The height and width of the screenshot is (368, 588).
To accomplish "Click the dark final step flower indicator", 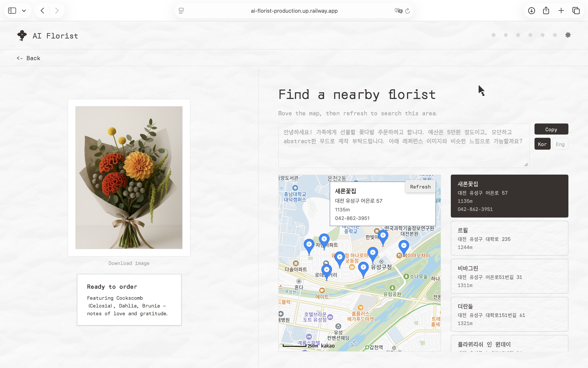I will pyautogui.click(x=568, y=35).
